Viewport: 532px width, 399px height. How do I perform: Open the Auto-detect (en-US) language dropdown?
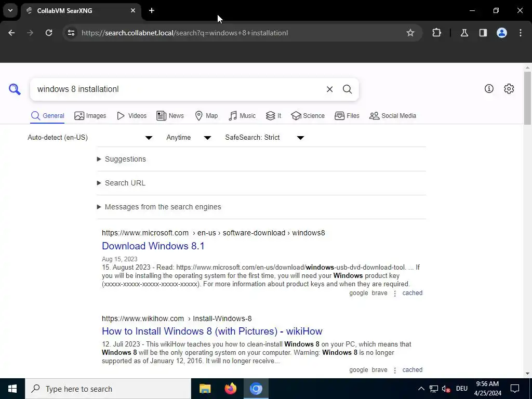(90, 137)
